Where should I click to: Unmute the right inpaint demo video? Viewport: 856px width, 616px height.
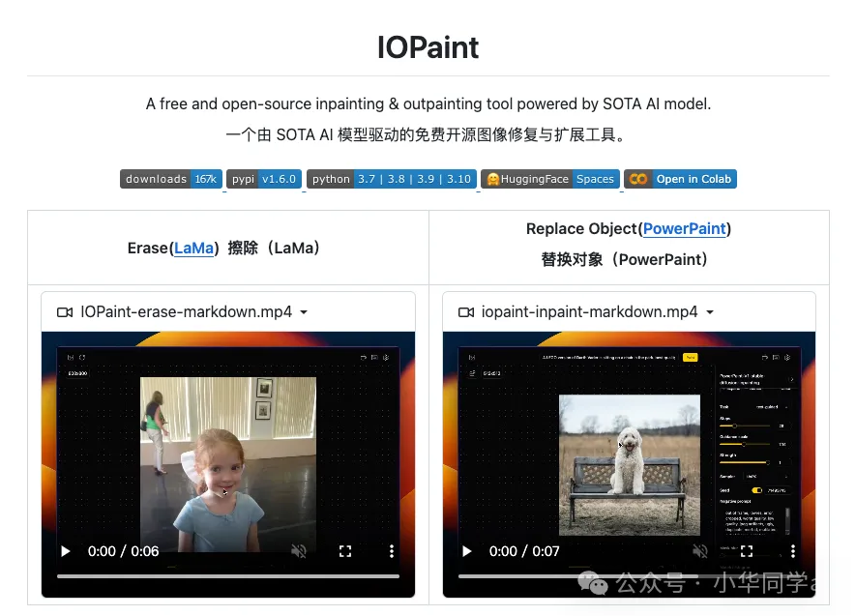[x=700, y=550]
